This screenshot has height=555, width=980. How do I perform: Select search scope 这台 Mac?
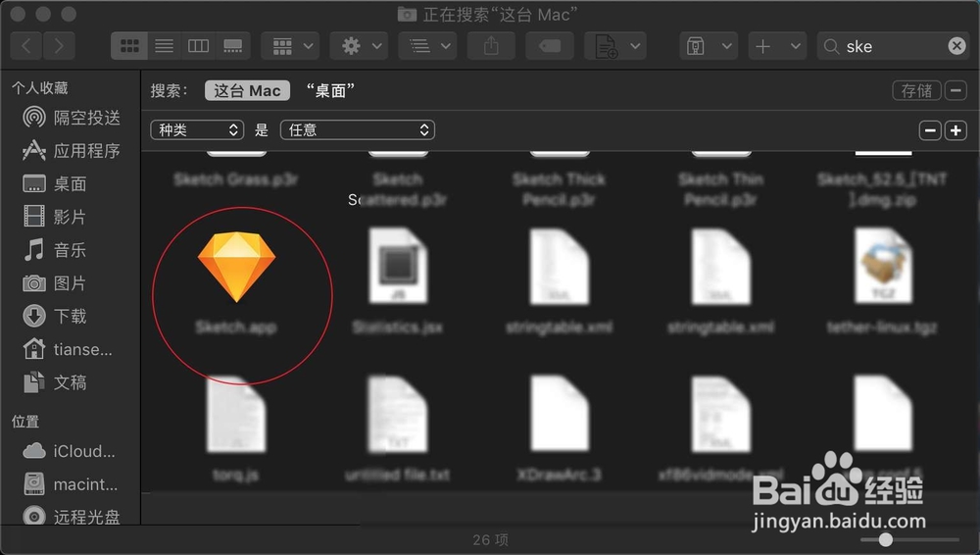[248, 91]
